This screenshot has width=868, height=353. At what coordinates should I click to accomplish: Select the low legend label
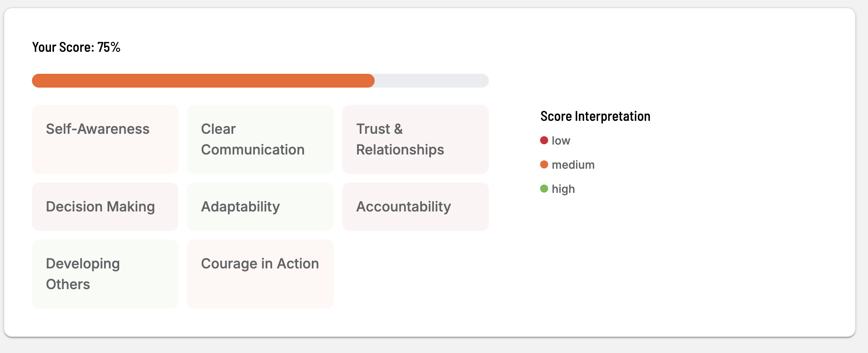coord(561,141)
